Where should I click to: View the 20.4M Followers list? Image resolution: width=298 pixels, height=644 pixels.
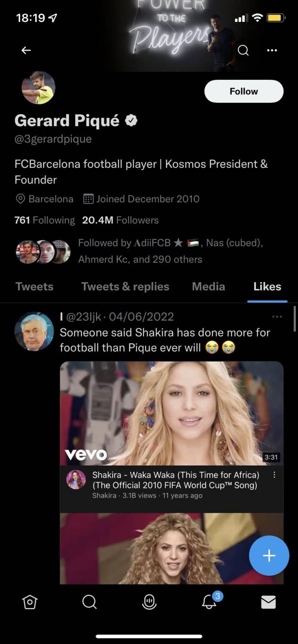click(120, 220)
